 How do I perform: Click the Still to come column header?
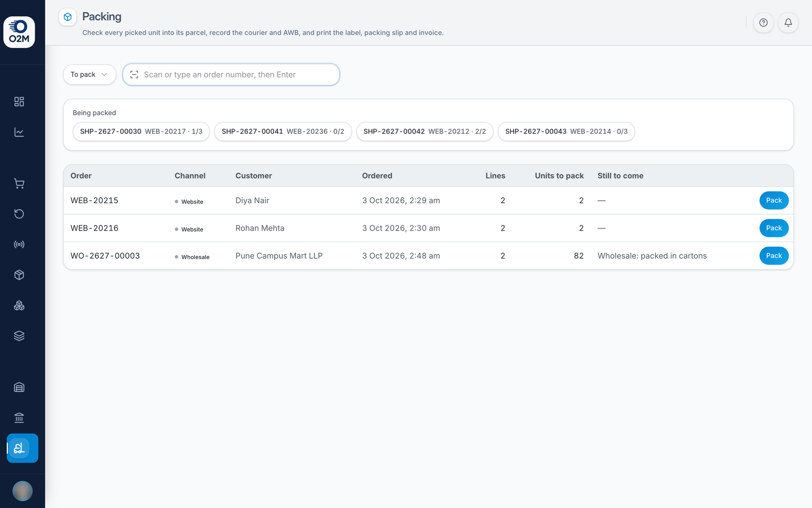620,176
